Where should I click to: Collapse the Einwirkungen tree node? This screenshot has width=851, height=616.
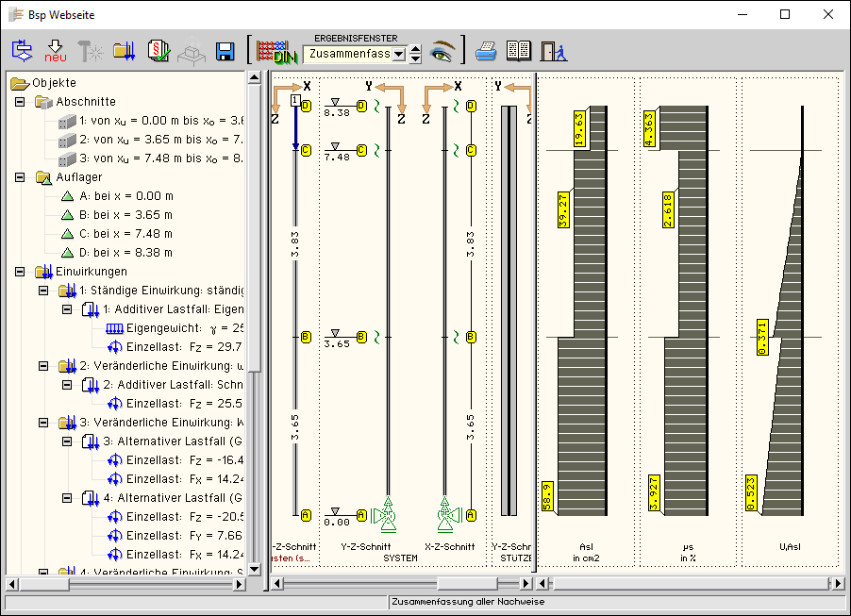pyautogui.click(x=21, y=272)
